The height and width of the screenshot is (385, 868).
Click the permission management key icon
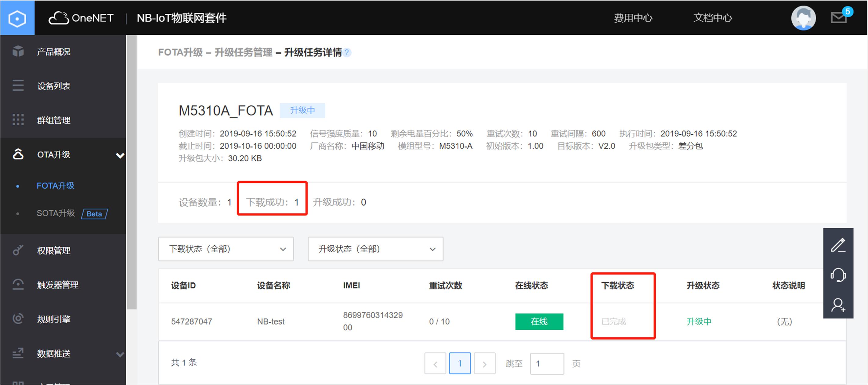[18, 250]
